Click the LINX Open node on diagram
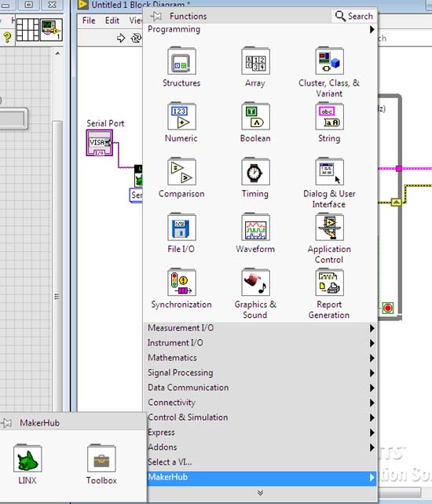Screen dimensions: 432x504 [x=138, y=176]
